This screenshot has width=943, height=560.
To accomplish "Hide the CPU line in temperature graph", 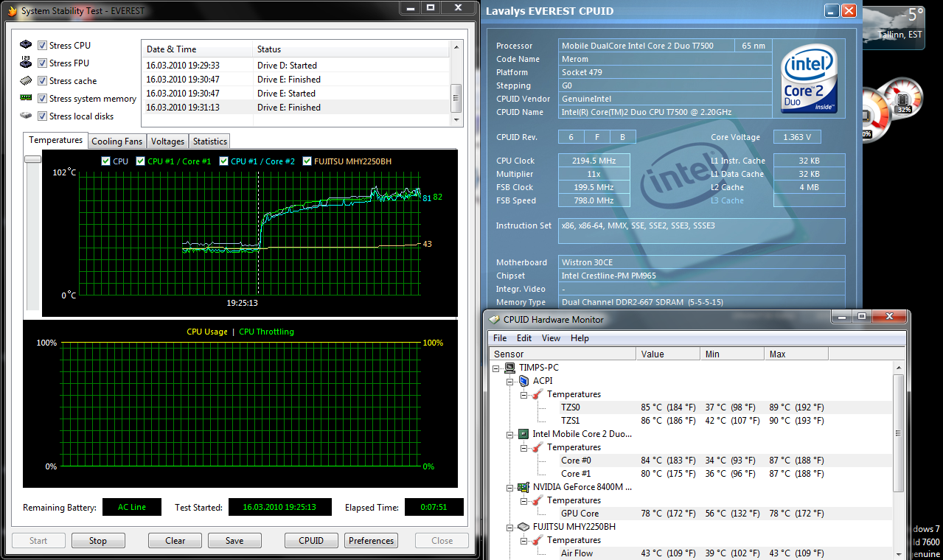I will (105, 161).
